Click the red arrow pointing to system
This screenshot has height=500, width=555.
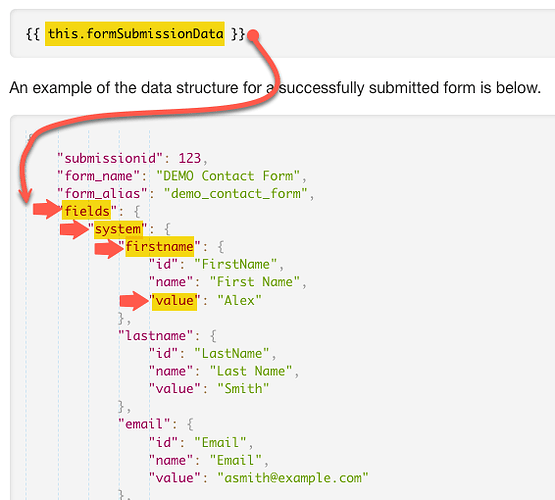click(74, 229)
